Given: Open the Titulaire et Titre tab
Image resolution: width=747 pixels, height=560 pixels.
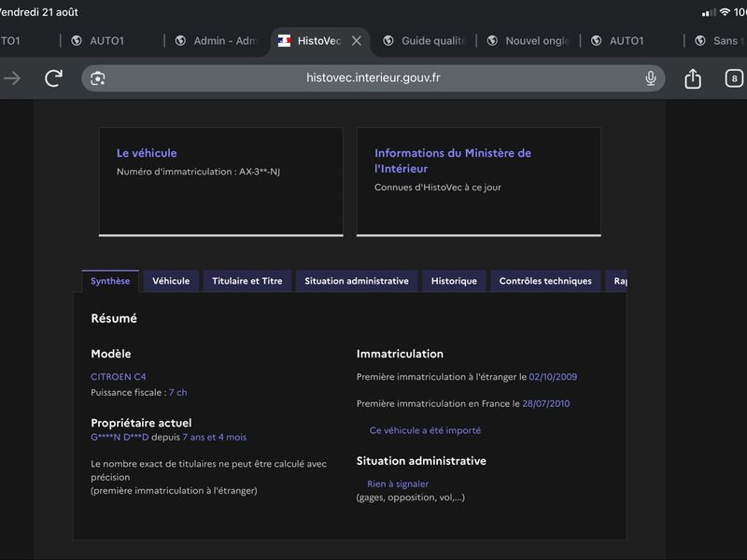Looking at the screenshot, I should [x=247, y=281].
